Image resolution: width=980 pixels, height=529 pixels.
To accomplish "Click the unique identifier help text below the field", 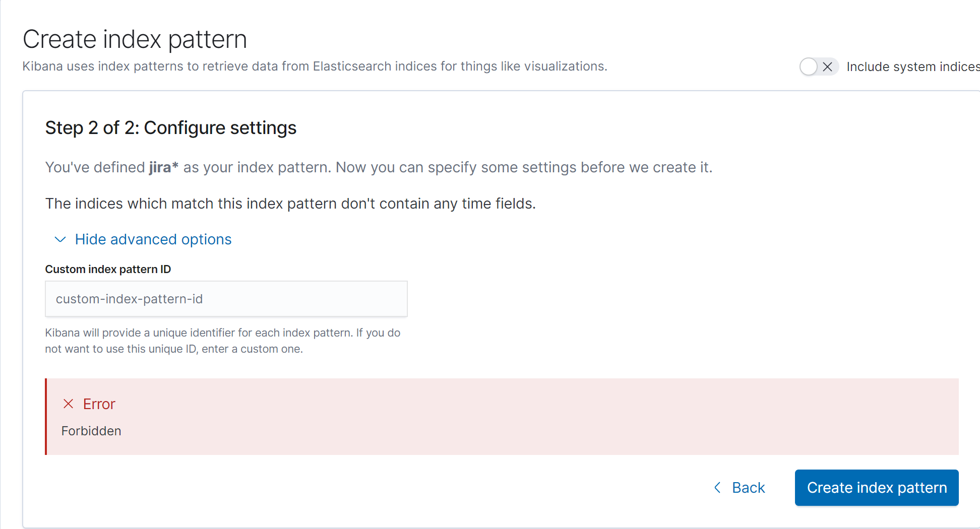I will [x=222, y=341].
